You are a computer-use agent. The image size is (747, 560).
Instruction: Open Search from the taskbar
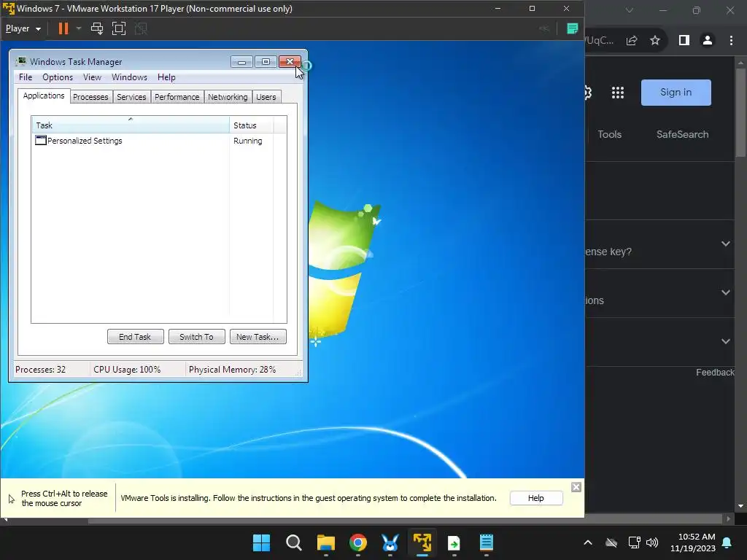pyautogui.click(x=293, y=542)
